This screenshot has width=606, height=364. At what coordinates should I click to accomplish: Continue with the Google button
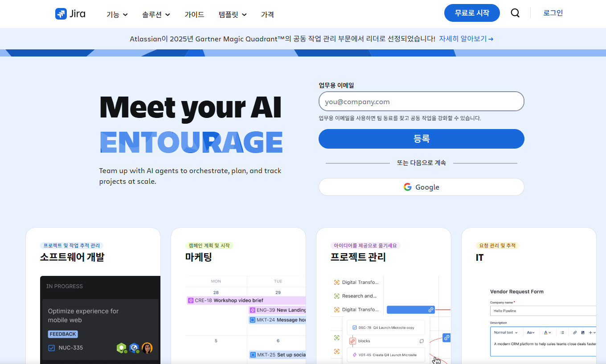click(421, 187)
